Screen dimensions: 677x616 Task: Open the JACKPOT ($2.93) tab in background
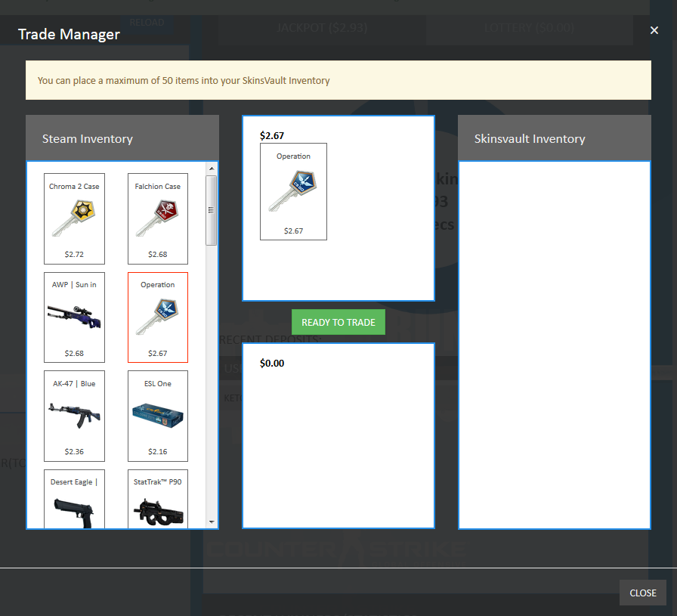(x=322, y=28)
